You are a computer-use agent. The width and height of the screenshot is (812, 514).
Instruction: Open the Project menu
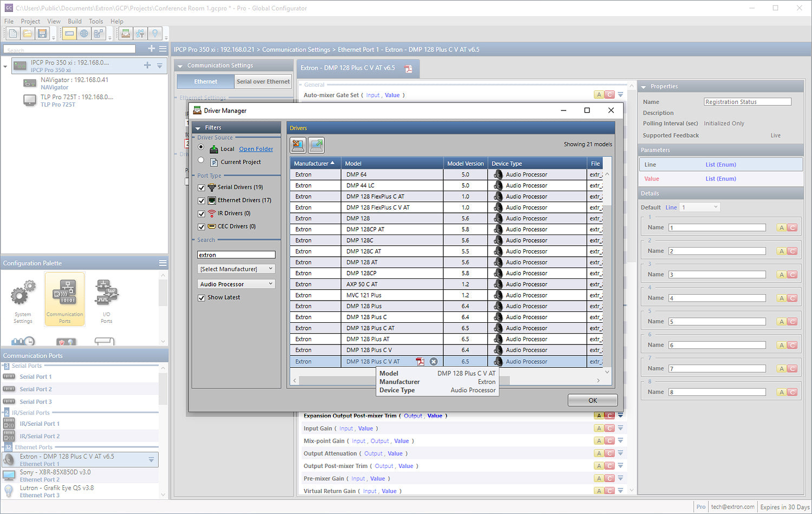tap(30, 21)
